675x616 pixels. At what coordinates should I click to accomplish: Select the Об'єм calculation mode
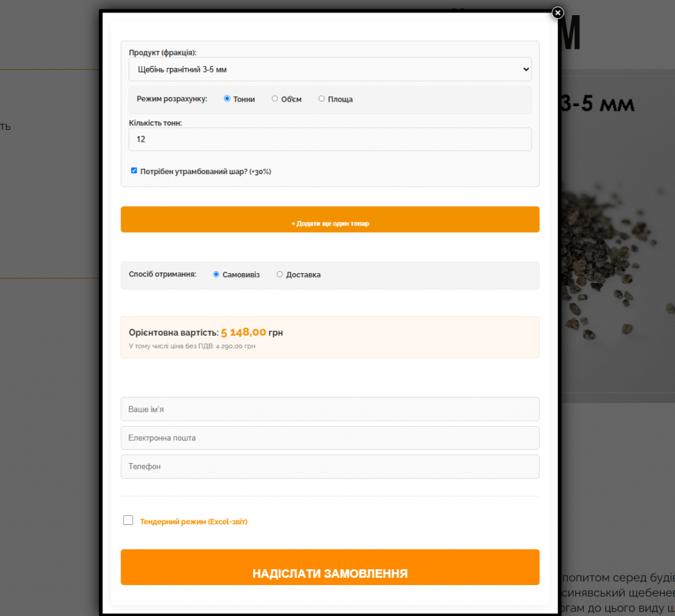point(275,99)
